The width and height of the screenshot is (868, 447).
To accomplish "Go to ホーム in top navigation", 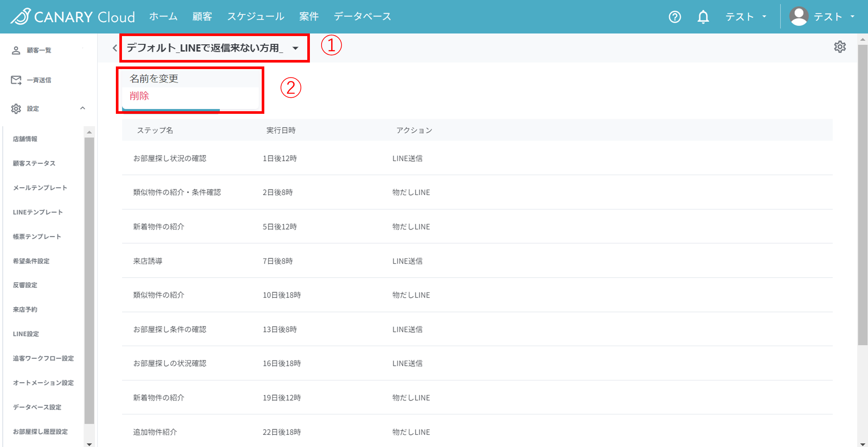I will (x=163, y=17).
